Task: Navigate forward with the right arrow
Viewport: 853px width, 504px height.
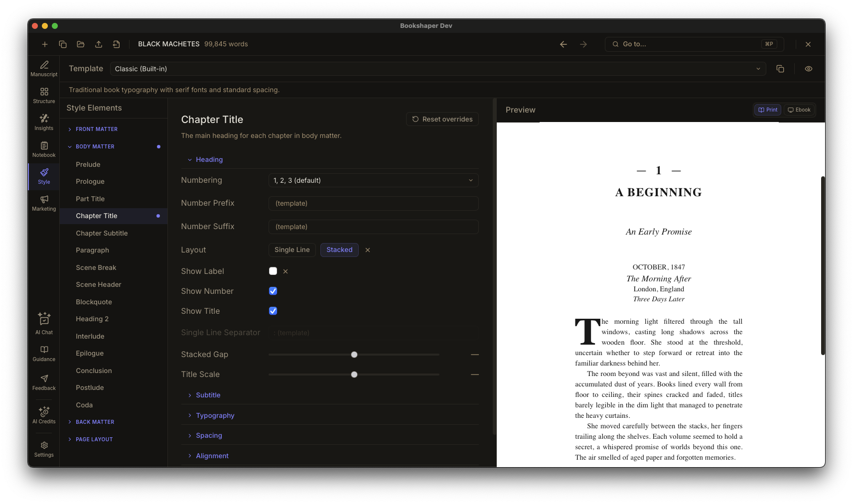Action: pyautogui.click(x=583, y=44)
